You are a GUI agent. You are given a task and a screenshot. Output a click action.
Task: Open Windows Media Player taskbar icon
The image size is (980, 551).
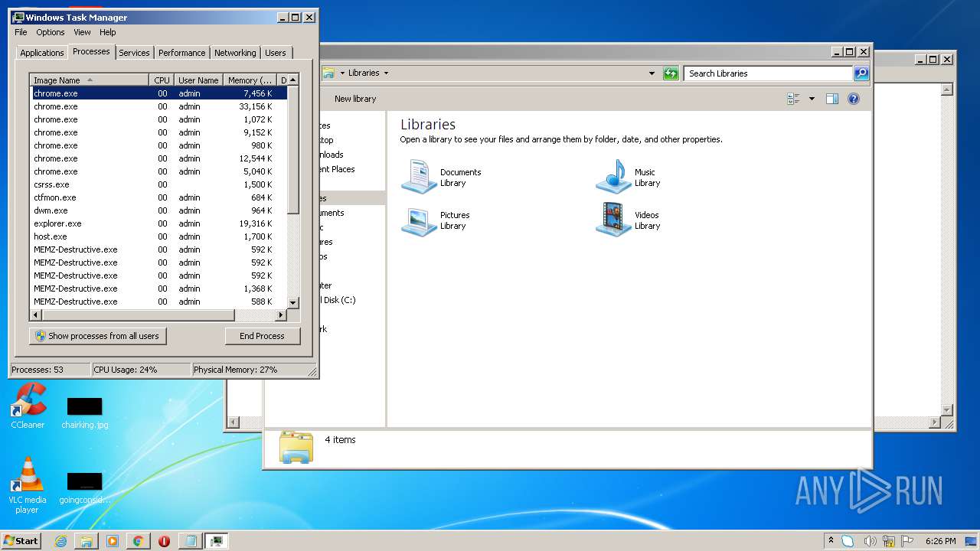coord(113,541)
